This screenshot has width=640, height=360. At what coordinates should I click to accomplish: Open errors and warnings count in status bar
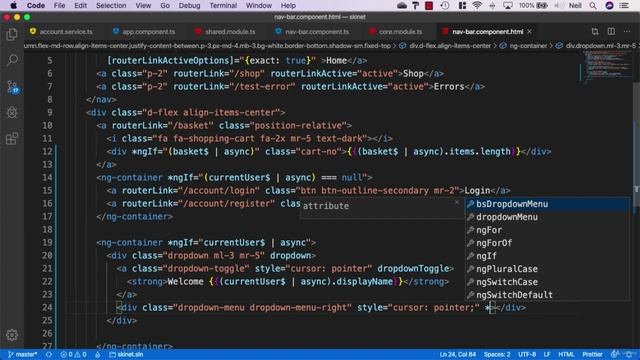point(73,354)
